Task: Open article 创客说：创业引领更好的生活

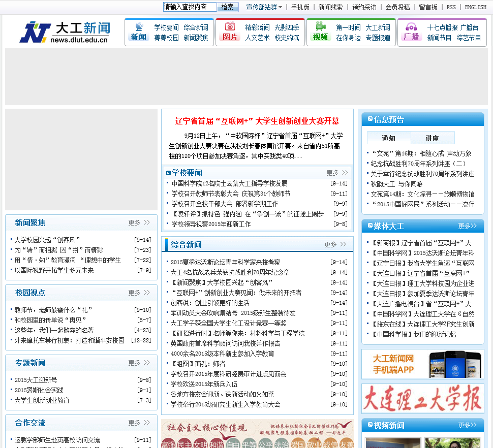Action: click(x=210, y=303)
